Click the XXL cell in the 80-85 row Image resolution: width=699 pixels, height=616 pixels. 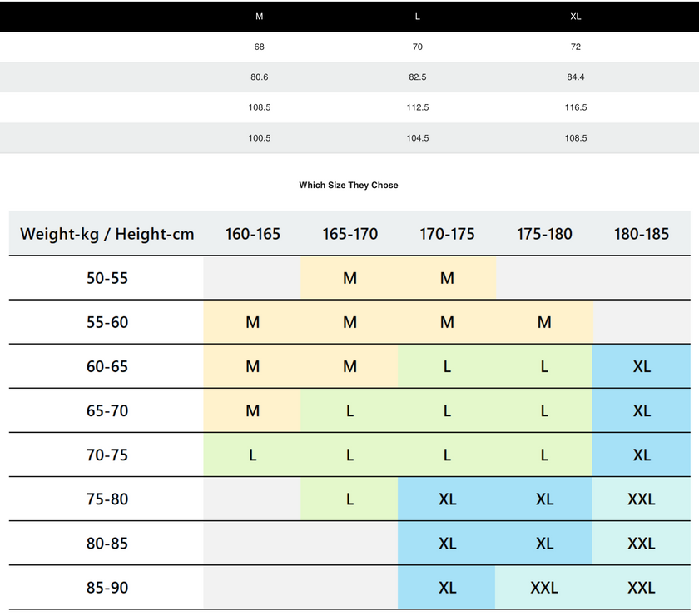642,544
